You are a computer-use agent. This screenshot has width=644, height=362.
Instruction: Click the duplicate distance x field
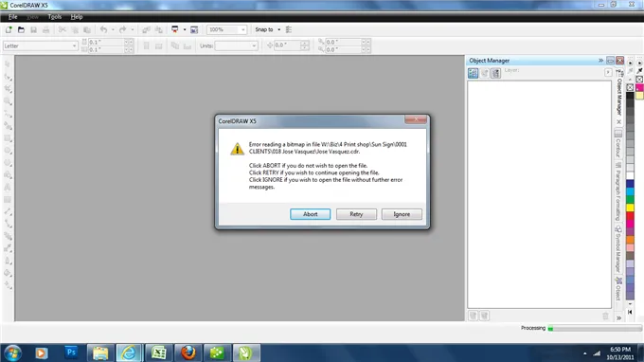343,42
